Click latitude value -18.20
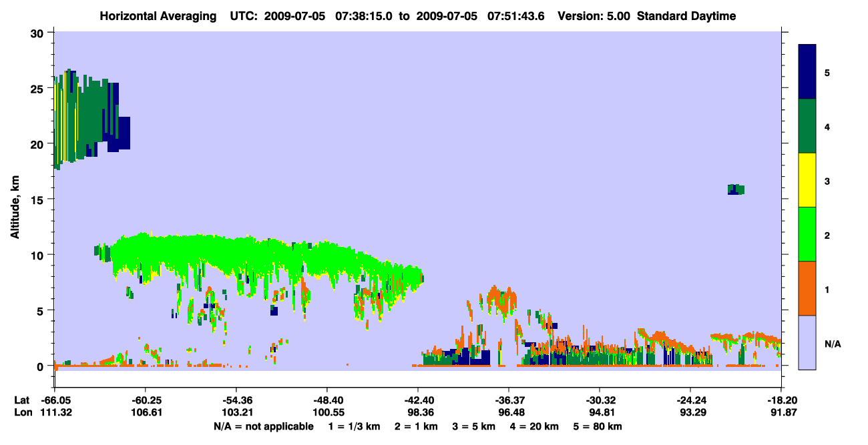The height and width of the screenshot is (445, 868). (x=781, y=400)
